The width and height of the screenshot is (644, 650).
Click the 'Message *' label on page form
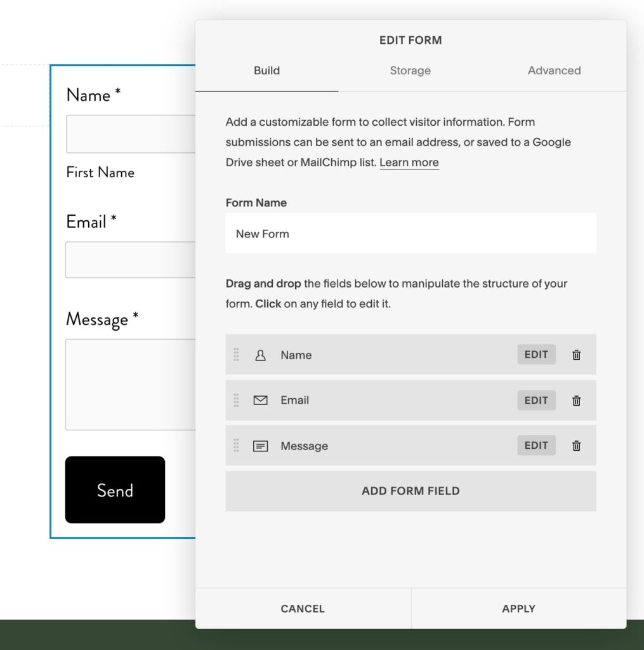pos(102,320)
